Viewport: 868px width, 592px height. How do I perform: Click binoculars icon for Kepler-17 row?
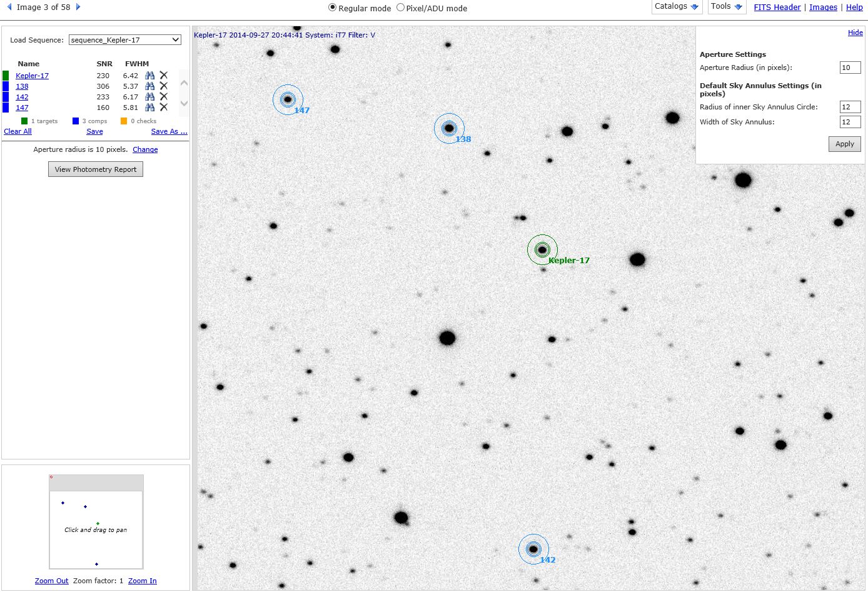click(x=149, y=76)
